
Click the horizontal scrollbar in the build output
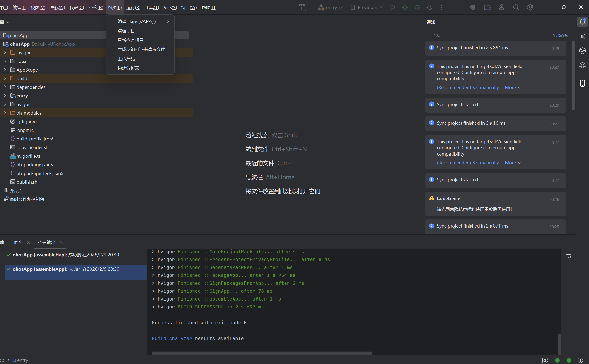click(x=261, y=353)
